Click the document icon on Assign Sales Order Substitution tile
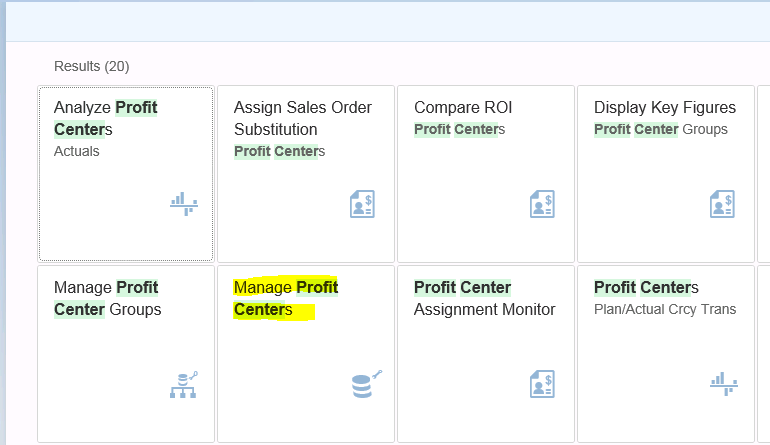Image resolution: width=770 pixels, height=445 pixels. (x=362, y=204)
